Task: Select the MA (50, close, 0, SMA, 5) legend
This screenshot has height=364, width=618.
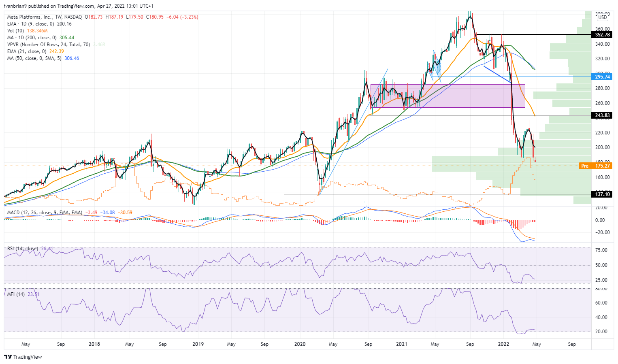Action: 34,58
